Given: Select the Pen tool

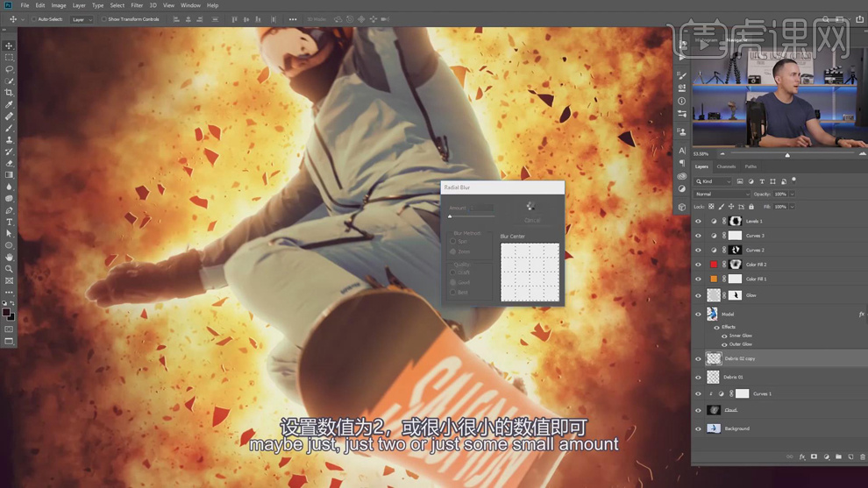Looking at the screenshot, I should [x=9, y=210].
